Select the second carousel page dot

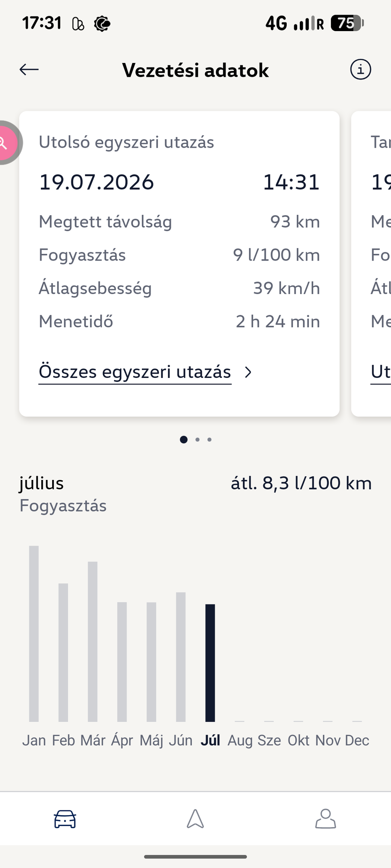(197, 439)
